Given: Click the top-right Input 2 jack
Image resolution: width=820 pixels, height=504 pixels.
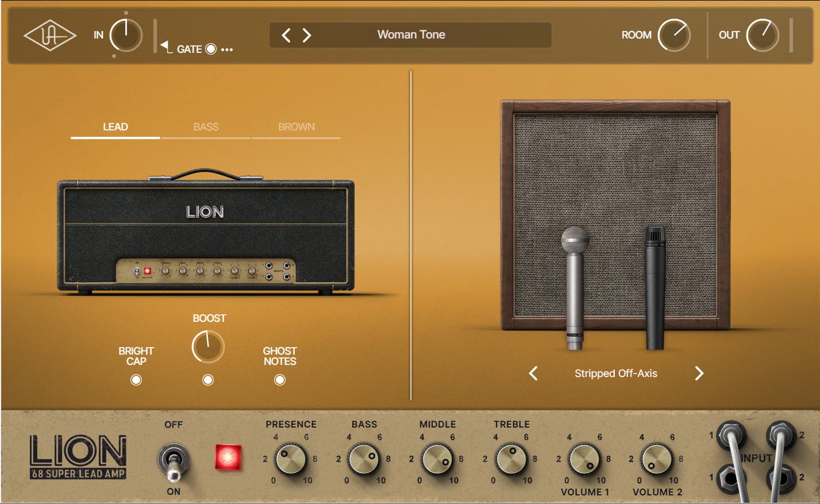Looking at the screenshot, I should [x=781, y=434].
